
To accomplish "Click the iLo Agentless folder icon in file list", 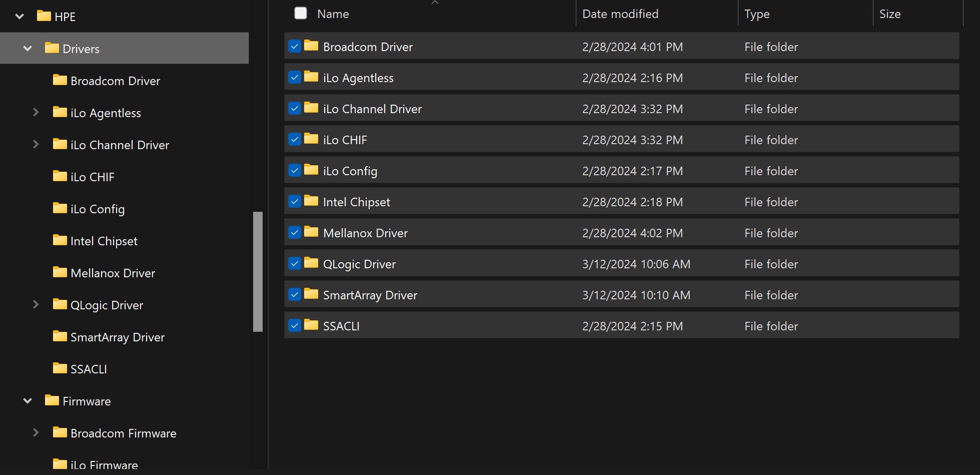I will [311, 77].
